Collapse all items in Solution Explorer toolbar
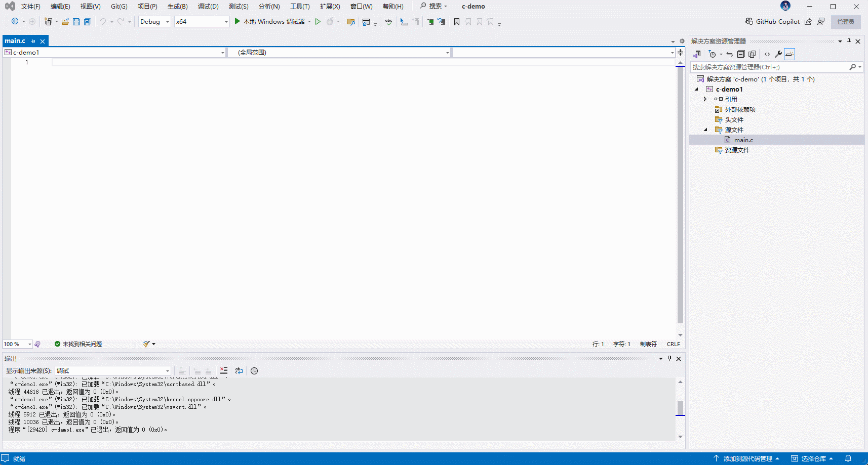 click(x=741, y=54)
